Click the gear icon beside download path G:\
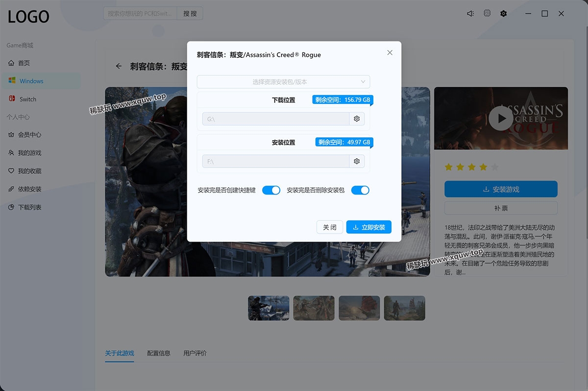Screen dimensions: 588x391 [357, 119]
